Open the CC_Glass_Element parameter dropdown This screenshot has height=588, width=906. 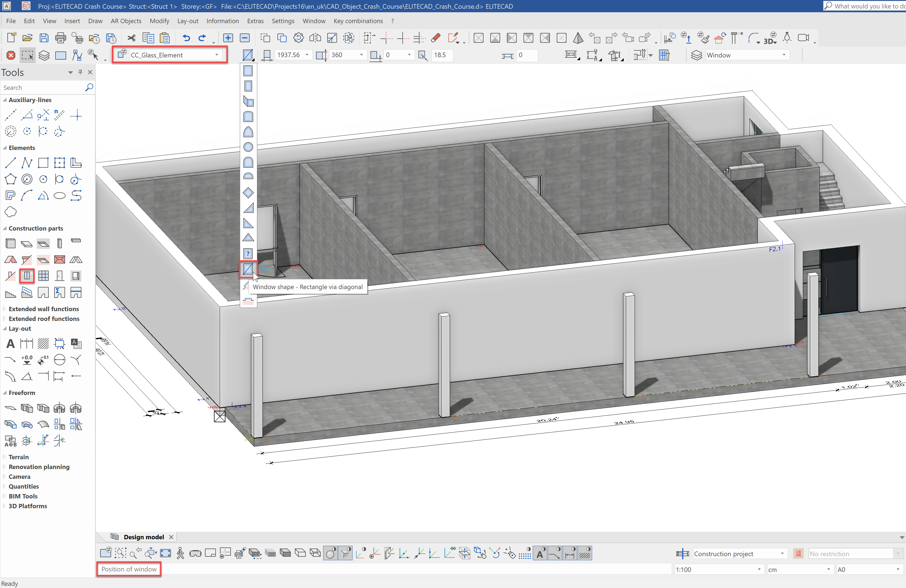tap(217, 55)
